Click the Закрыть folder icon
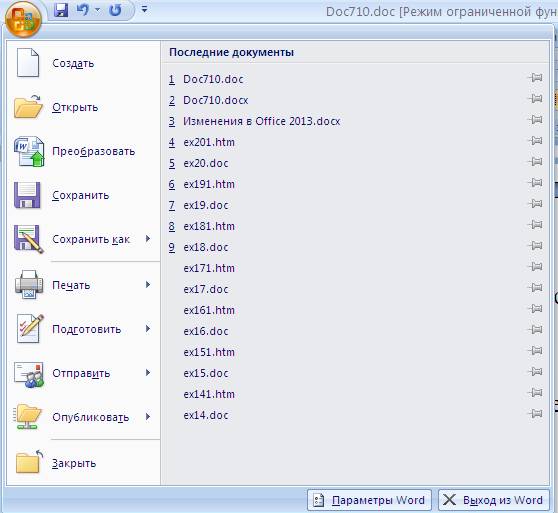 click(x=29, y=462)
